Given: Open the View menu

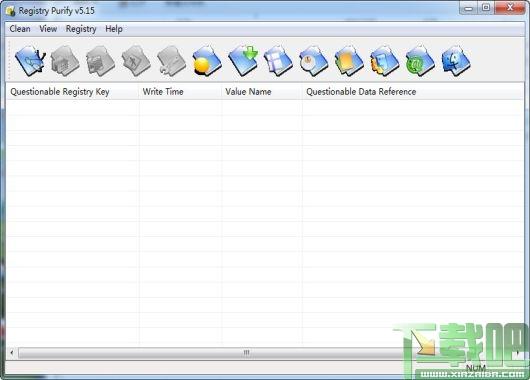Looking at the screenshot, I should pos(48,29).
